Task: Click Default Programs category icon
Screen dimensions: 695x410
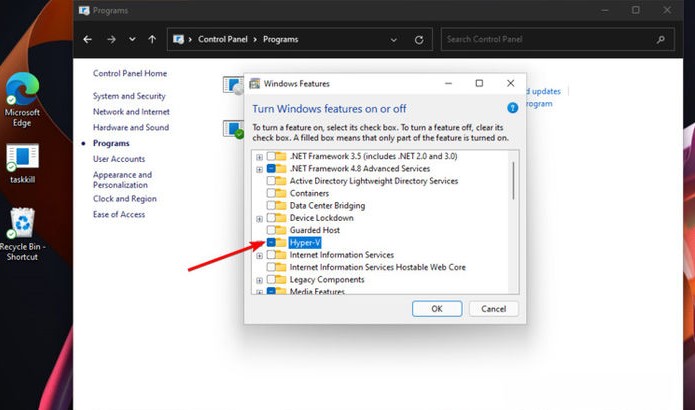Action: pyautogui.click(x=233, y=129)
